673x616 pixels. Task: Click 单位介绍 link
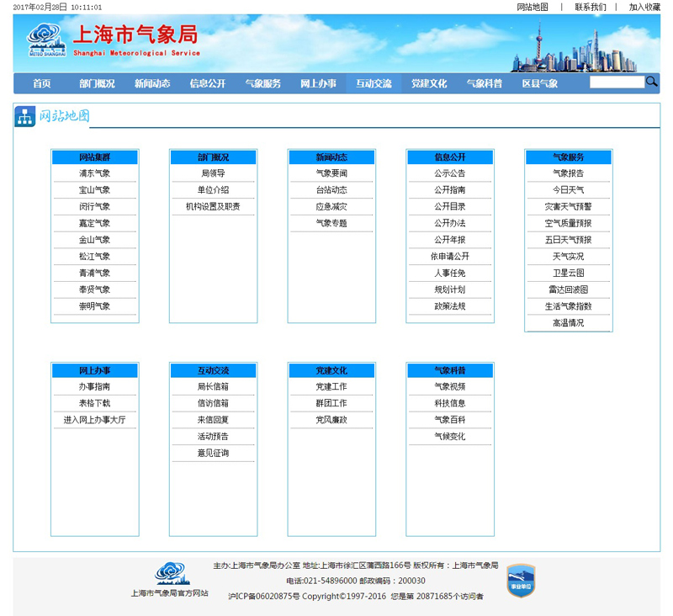tap(214, 190)
